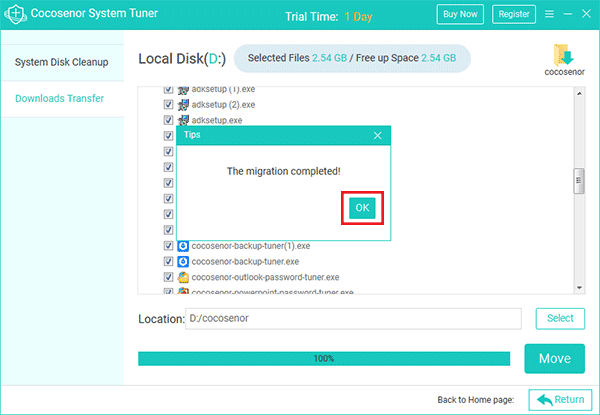Click the Location path input field

(x=353, y=318)
